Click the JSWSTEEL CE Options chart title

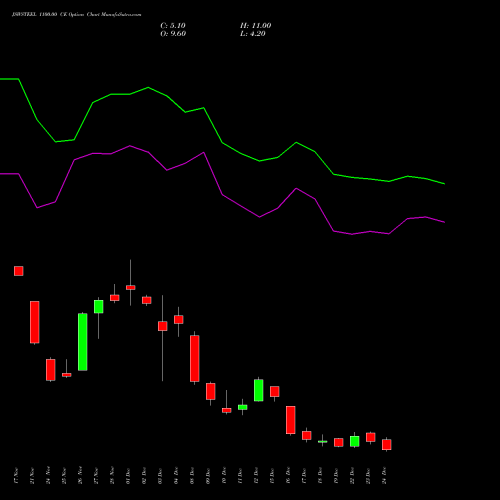coord(77,15)
